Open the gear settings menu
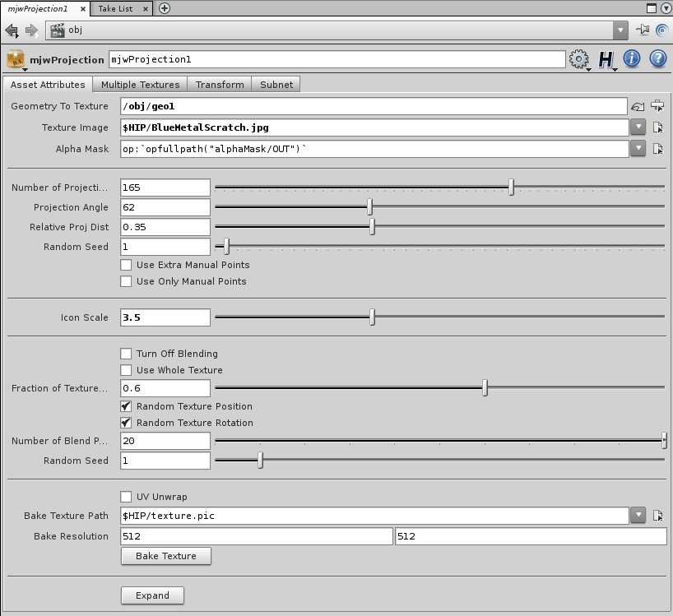Screen dimensions: 673x616 point(579,59)
